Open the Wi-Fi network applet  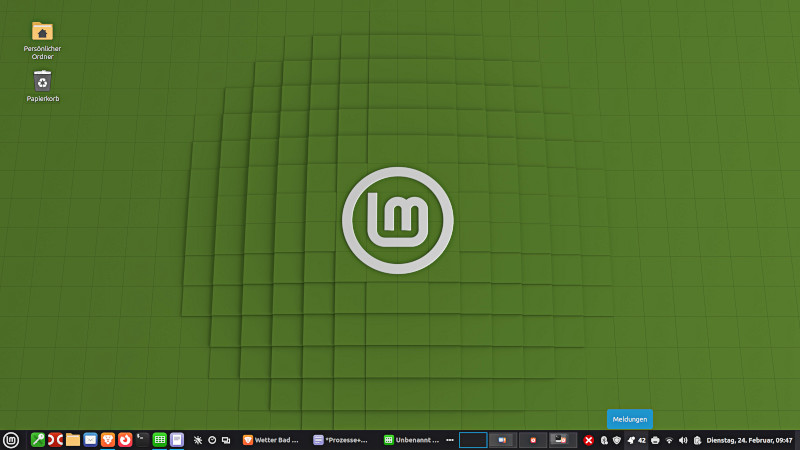pyautogui.click(x=669, y=440)
